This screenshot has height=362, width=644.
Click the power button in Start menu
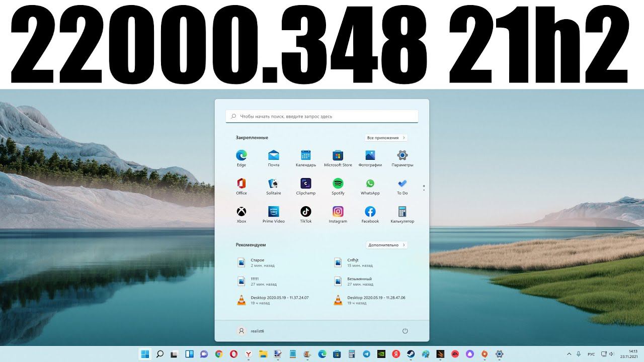click(405, 331)
